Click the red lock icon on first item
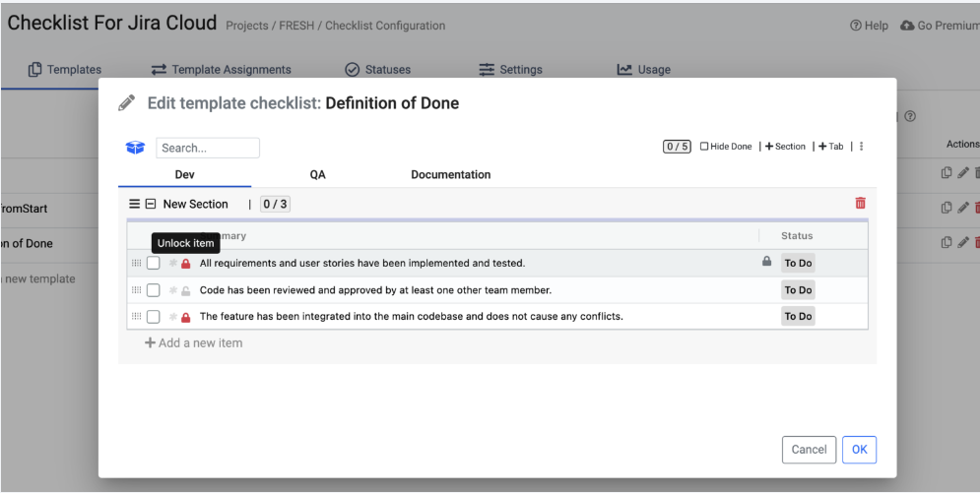Viewport: 980px width, 493px height. (x=186, y=264)
